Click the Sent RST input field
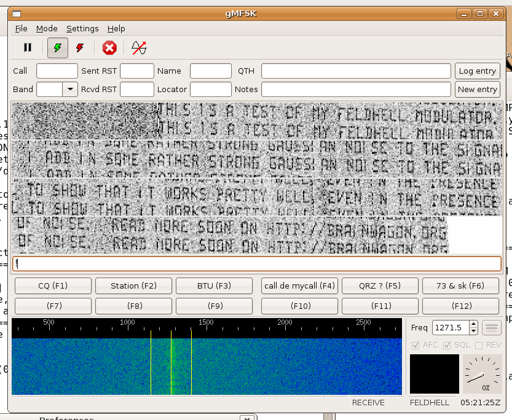Screen dimensions: 512x420 click(137, 71)
